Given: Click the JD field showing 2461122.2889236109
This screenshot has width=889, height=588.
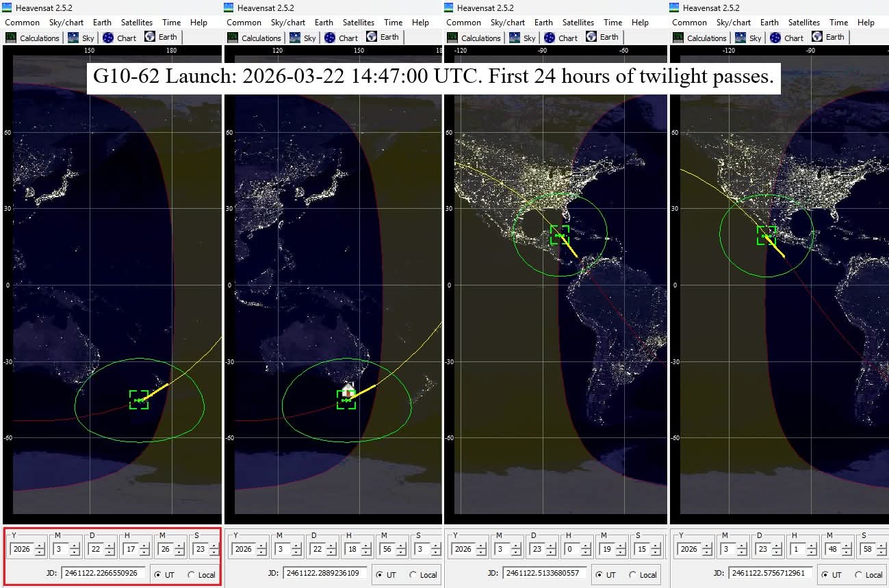Looking at the screenshot, I should tap(325, 573).
